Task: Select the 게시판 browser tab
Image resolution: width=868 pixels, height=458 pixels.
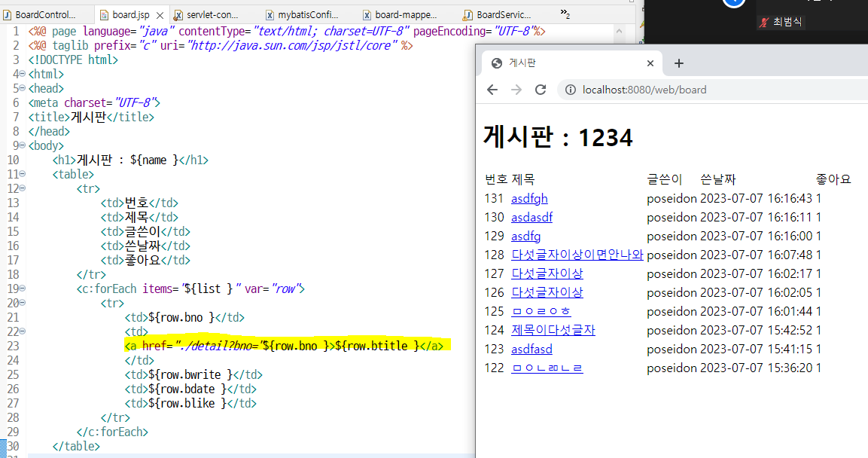Action: (572, 63)
